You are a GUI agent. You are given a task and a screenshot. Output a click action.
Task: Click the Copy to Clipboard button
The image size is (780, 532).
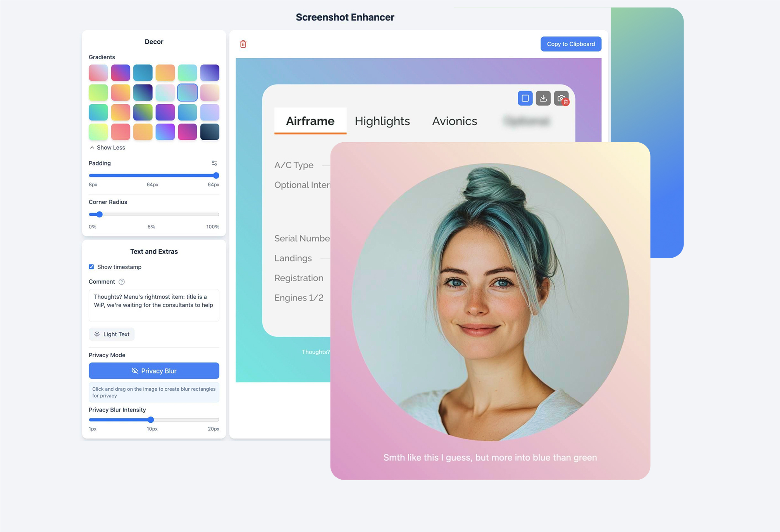coord(570,44)
